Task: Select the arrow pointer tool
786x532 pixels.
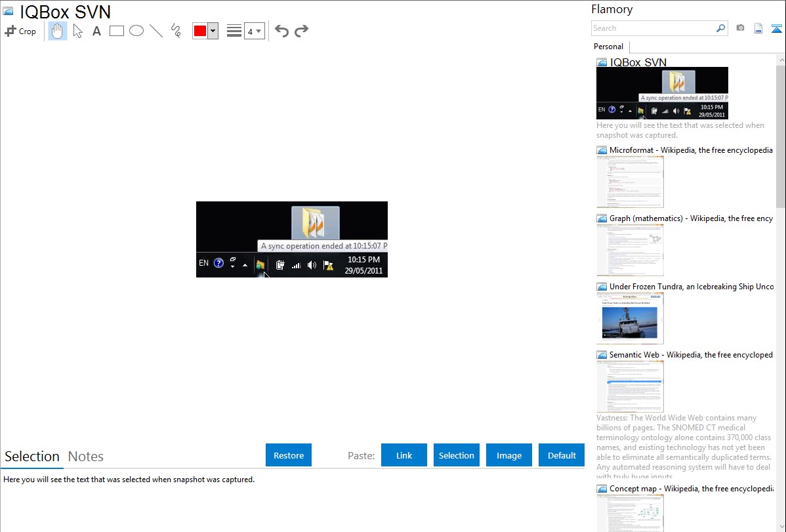Action: tap(77, 31)
